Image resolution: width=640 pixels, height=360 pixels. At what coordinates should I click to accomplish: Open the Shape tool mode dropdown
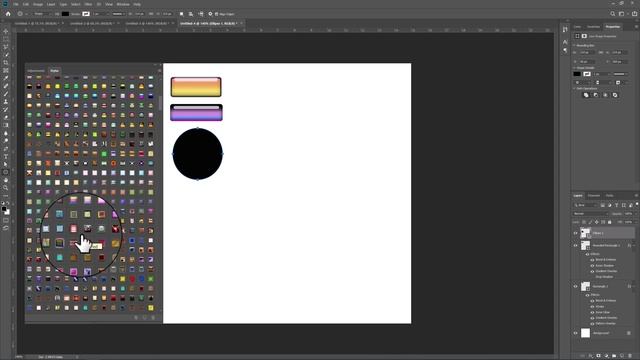coord(41,14)
